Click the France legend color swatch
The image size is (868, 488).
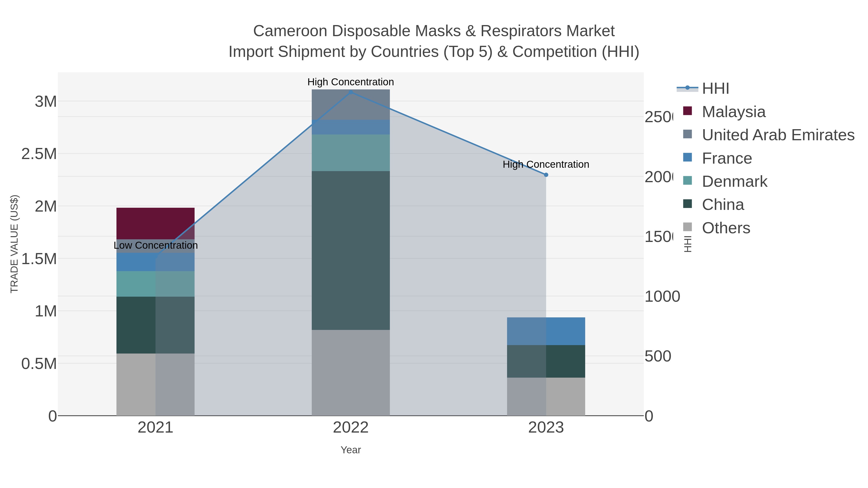[x=687, y=157]
